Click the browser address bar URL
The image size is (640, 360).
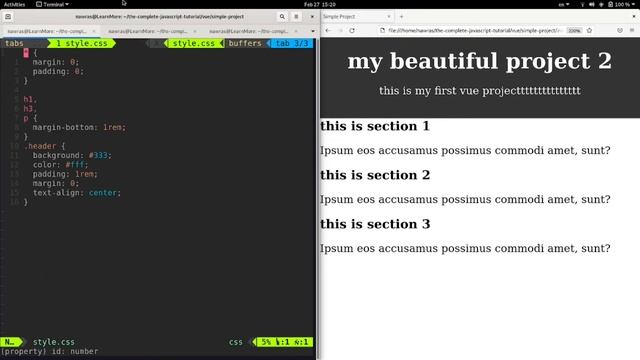475,31
